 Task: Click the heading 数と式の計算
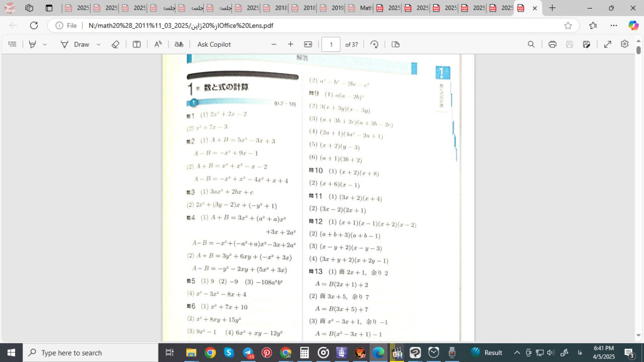226,88
